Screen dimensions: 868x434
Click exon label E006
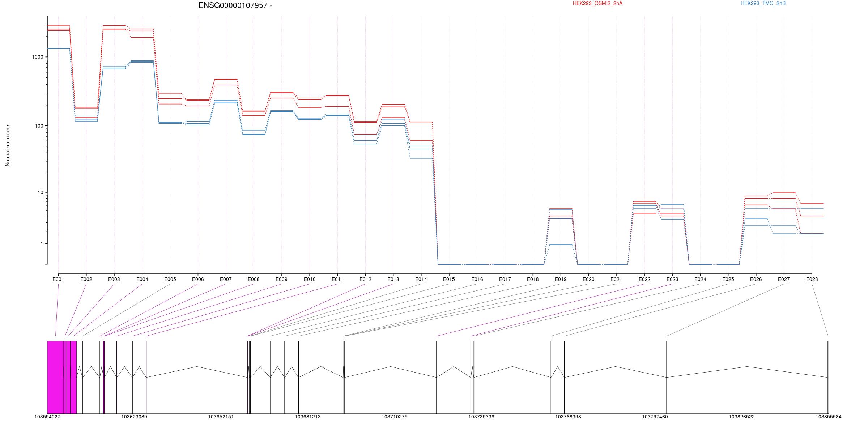(x=198, y=279)
